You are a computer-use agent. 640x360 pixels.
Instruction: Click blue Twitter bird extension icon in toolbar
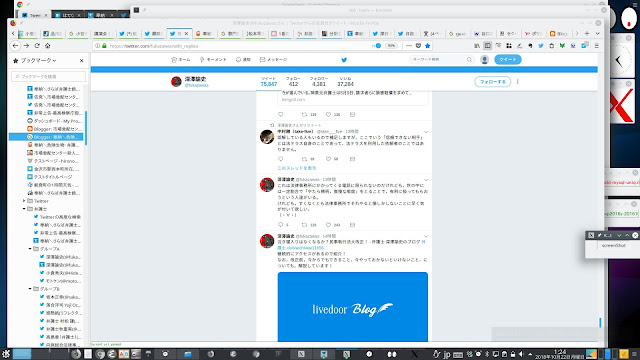[541, 46]
